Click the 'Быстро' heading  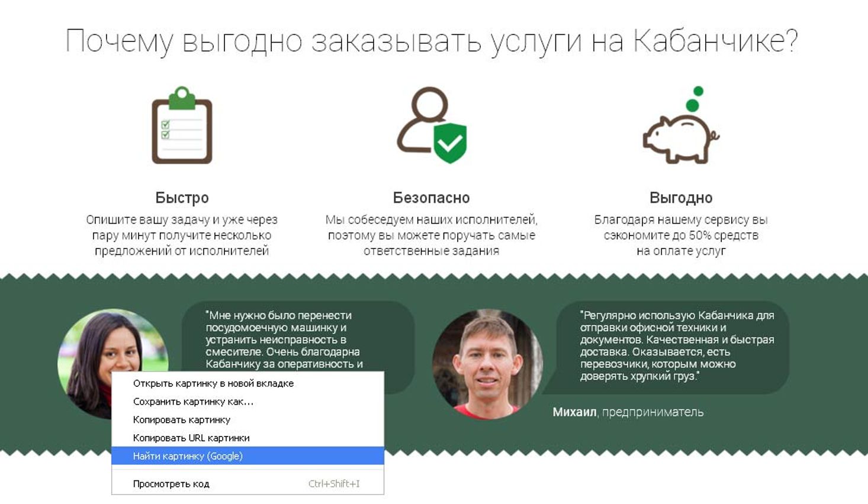tap(182, 198)
